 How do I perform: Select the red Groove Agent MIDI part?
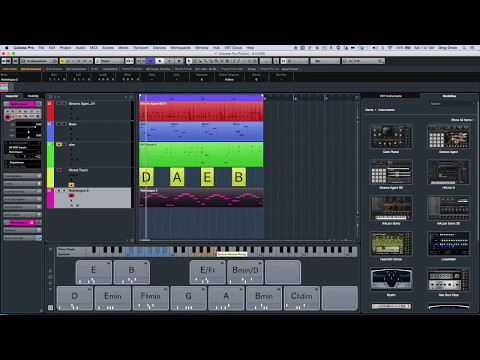coord(201,111)
